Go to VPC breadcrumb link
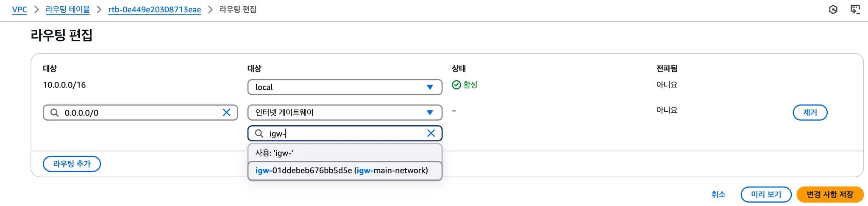This screenshot has height=206, width=868. click(x=19, y=9)
